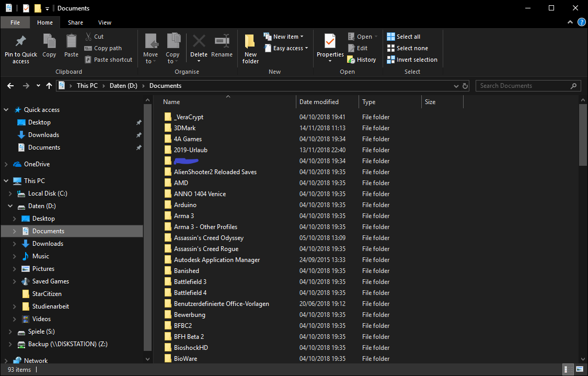588x376 pixels.
Task: Open the recent locations dropdown arrow
Action: pyautogui.click(x=38, y=86)
